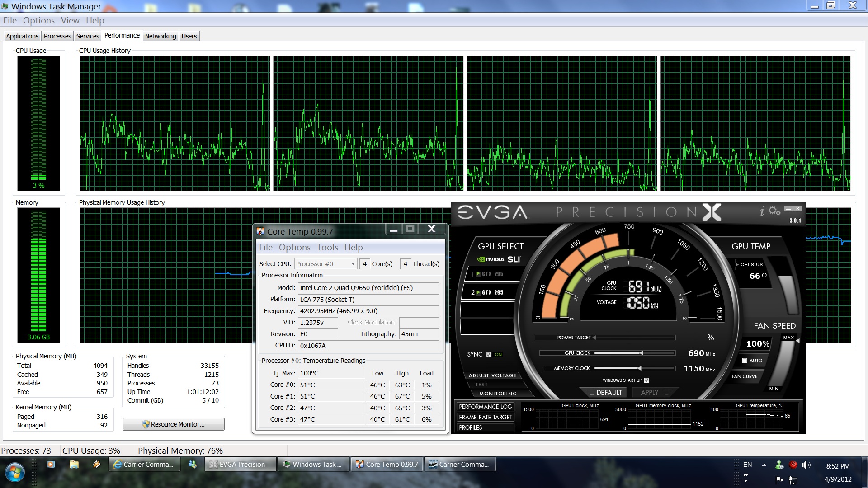Click the DEFAULT button in Precision X
Screen dimensions: 868x488
click(609, 392)
